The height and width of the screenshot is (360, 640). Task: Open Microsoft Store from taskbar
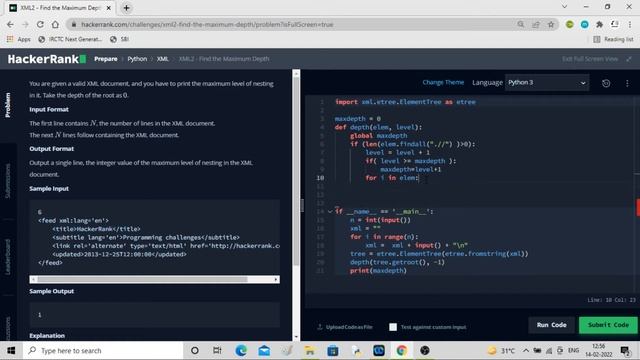[x=333, y=351]
